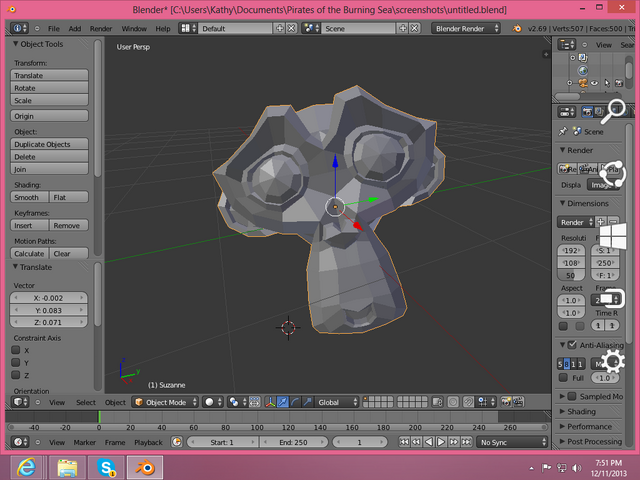
Task: Open the Object Mode dropdown
Action: (165, 402)
